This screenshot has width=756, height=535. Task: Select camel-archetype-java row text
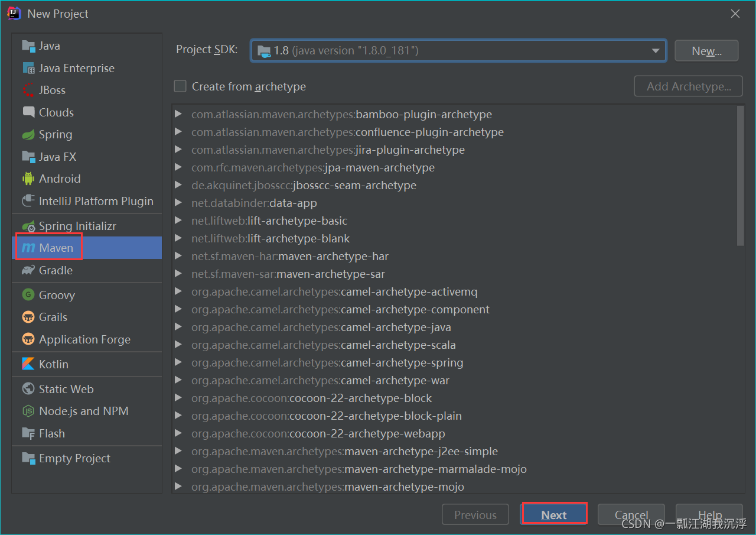(321, 327)
